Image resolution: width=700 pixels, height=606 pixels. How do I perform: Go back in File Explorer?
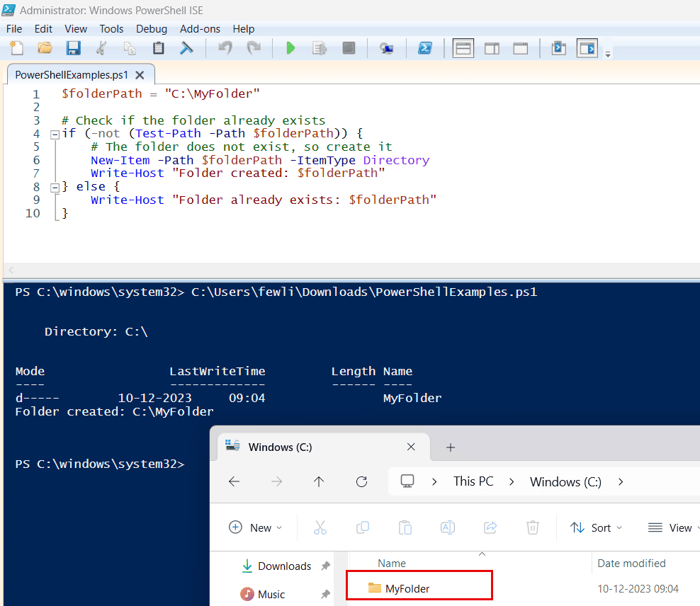pyautogui.click(x=234, y=481)
